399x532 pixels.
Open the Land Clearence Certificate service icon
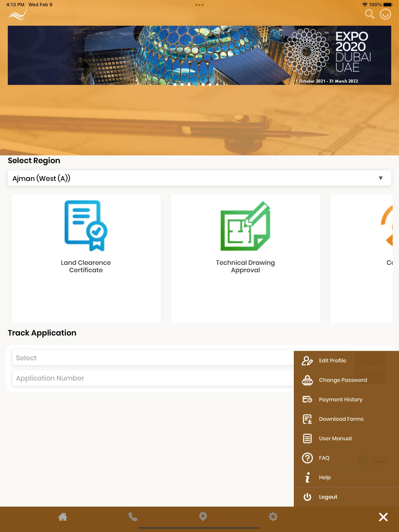tap(86, 226)
